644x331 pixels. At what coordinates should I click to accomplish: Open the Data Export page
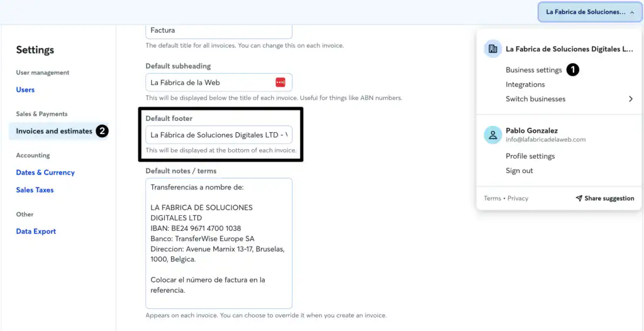36,232
